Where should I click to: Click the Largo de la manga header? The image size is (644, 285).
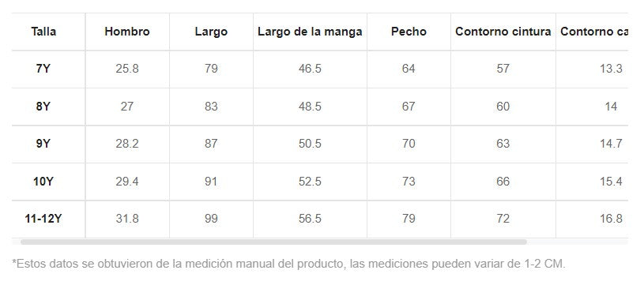[310, 32]
